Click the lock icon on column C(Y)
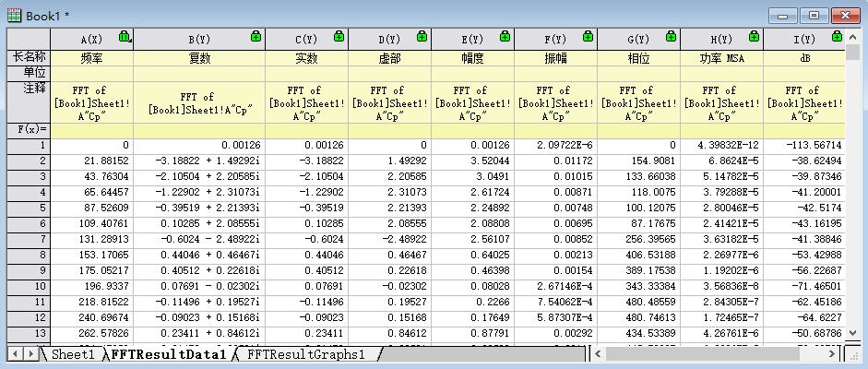The image size is (868, 369). coord(339,37)
